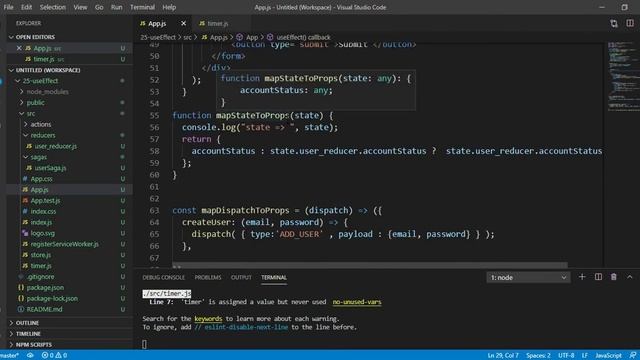The image size is (640, 360).
Task: Click the editor horizontal scrollbar
Action: coord(369,265)
